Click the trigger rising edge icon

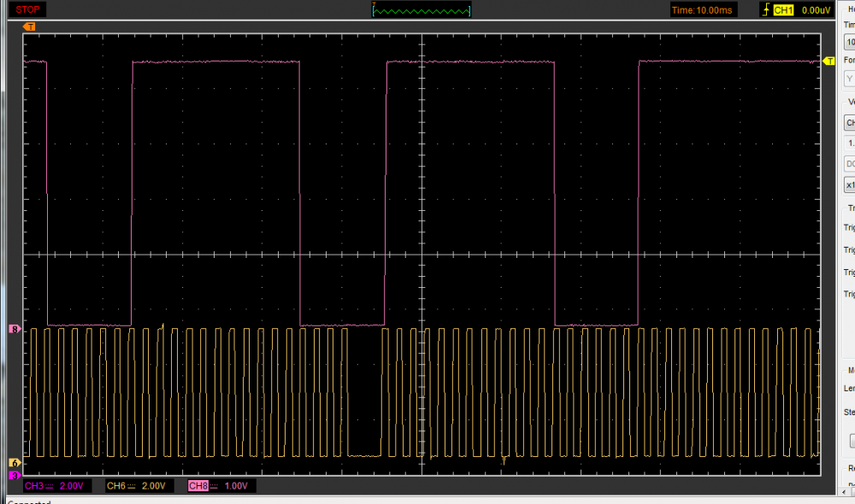click(764, 10)
